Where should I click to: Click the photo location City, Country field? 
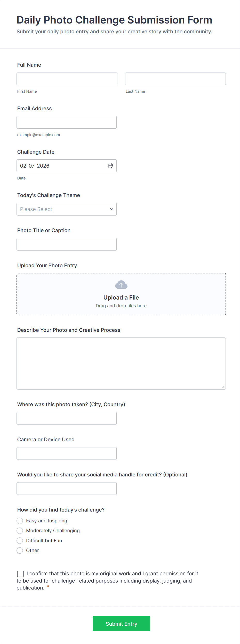click(67, 418)
